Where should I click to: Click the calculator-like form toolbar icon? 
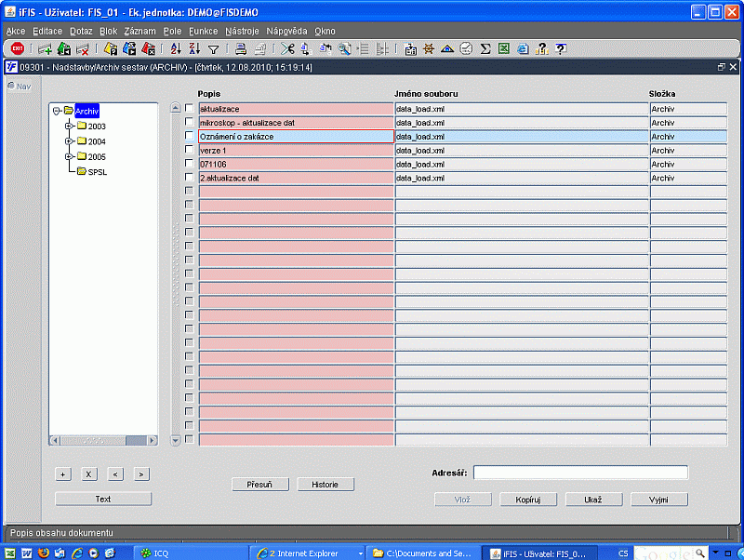pyautogui.click(x=410, y=48)
